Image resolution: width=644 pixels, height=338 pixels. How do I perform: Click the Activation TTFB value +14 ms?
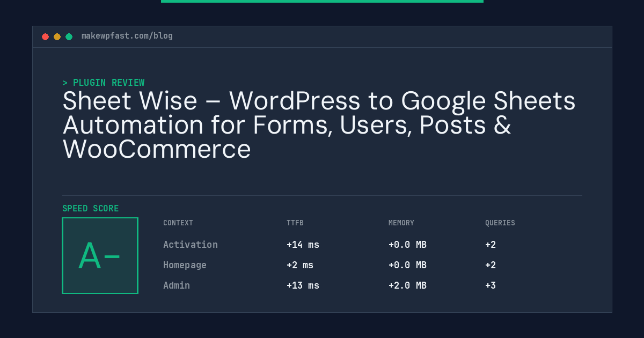303,245
